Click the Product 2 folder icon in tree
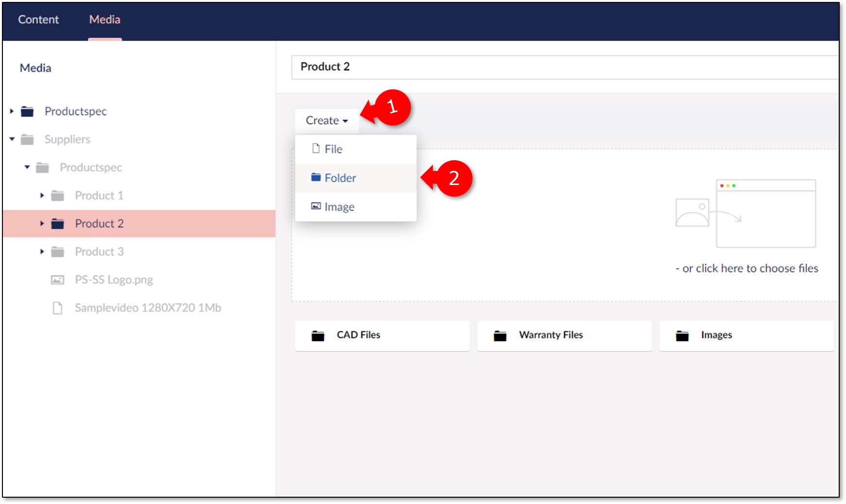The height and width of the screenshot is (504, 846). [x=58, y=224]
